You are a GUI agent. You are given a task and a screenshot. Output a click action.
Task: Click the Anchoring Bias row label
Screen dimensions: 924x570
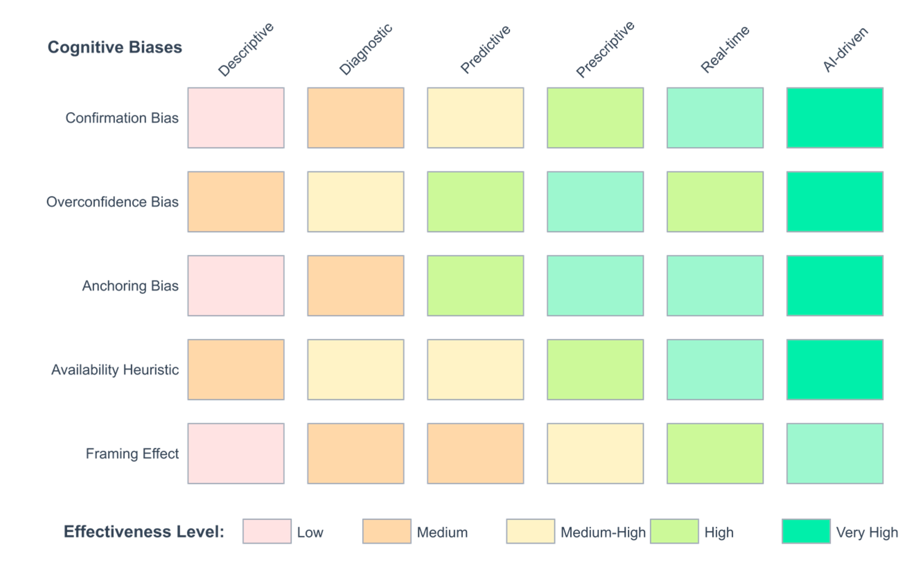point(130,286)
